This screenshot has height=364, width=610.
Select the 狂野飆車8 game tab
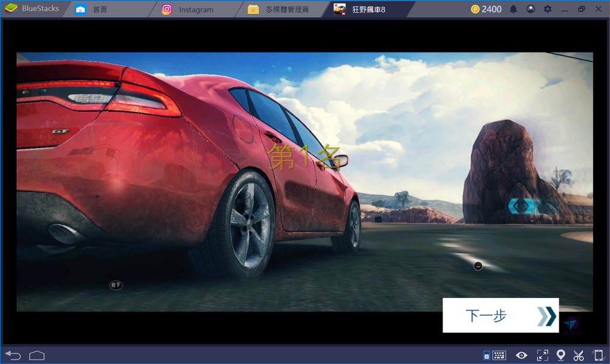coord(369,9)
